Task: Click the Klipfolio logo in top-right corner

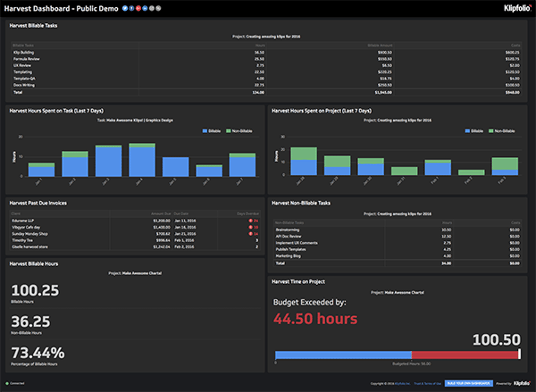Action: pos(517,8)
